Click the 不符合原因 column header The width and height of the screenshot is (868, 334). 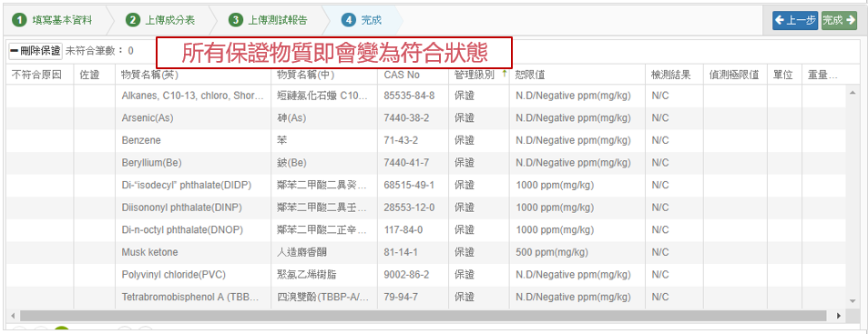39,76
